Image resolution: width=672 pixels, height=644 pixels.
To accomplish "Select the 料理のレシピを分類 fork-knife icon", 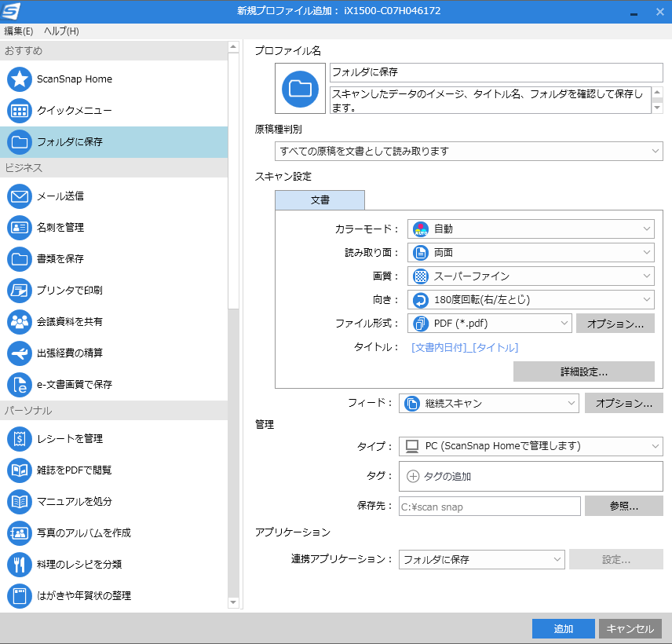I will (x=20, y=564).
